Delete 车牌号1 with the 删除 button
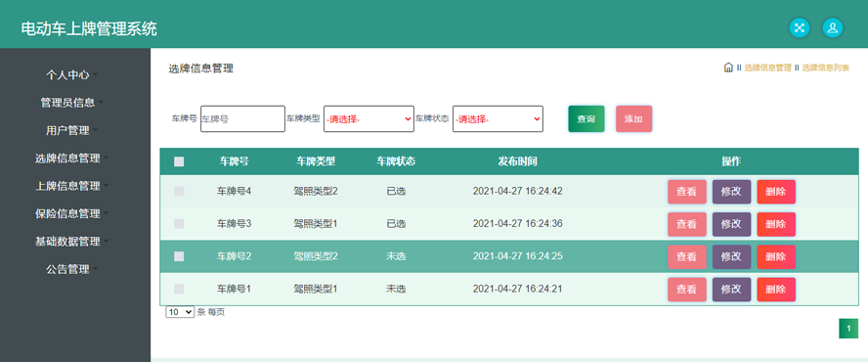The image size is (868, 362). (x=776, y=290)
